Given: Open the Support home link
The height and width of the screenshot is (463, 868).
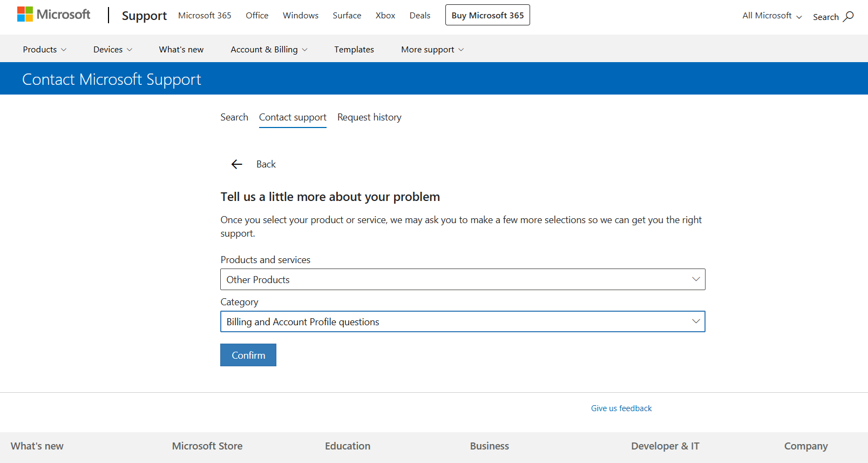Looking at the screenshot, I should [x=144, y=16].
